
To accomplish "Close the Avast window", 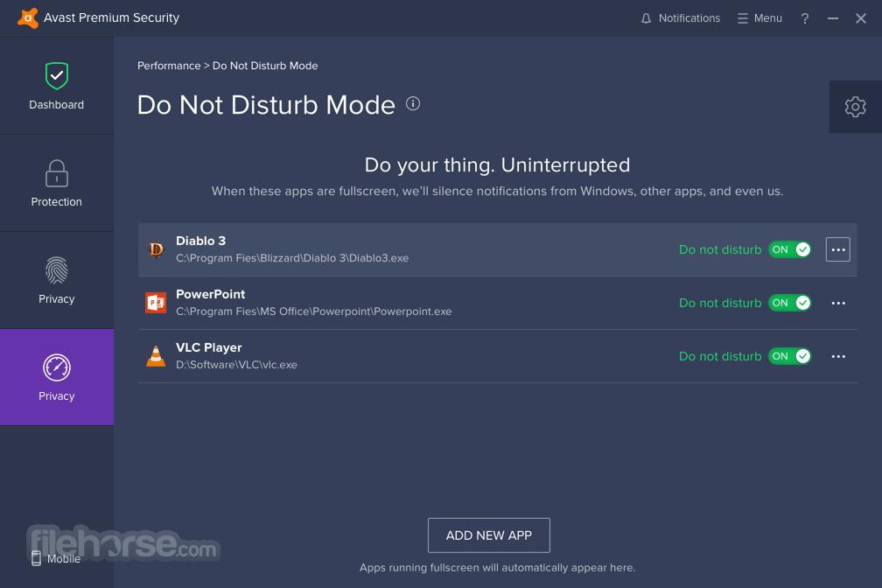I will click(861, 18).
